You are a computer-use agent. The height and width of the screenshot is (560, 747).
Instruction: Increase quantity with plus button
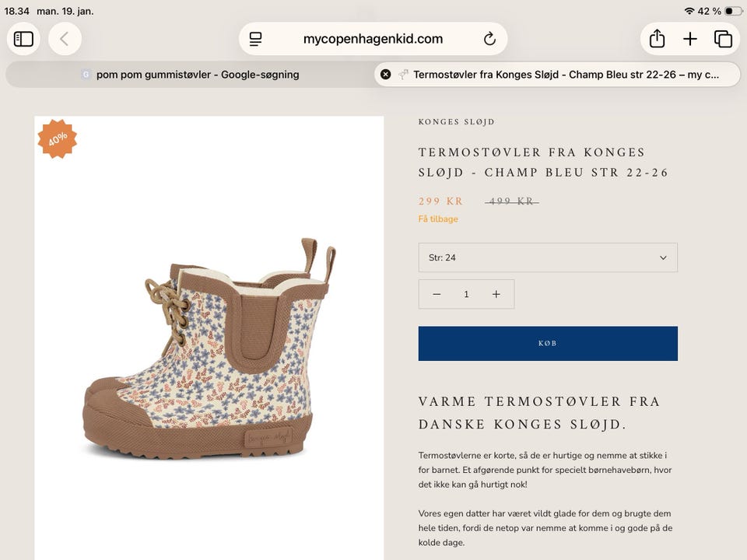click(496, 294)
